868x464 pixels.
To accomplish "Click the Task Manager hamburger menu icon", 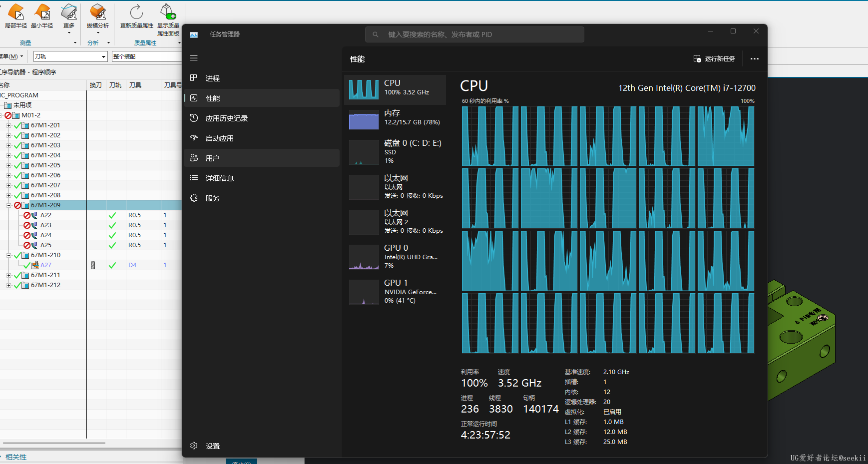I will click(x=194, y=58).
